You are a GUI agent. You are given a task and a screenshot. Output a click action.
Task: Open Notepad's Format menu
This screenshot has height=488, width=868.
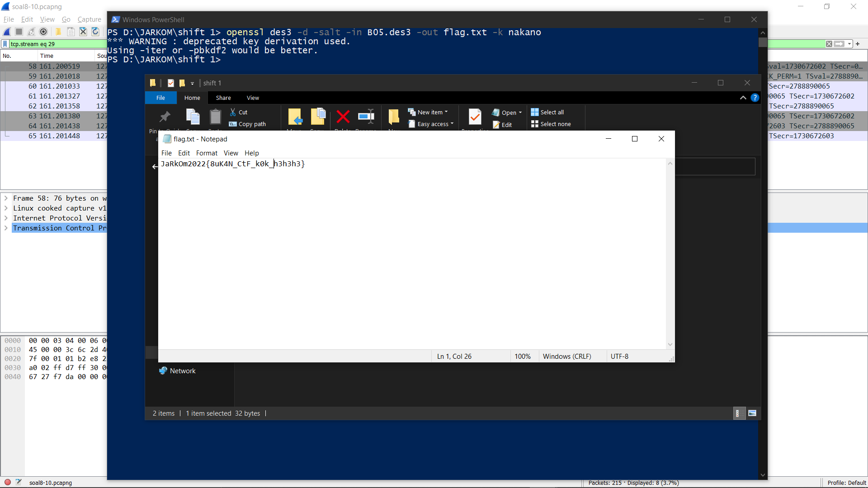point(207,153)
